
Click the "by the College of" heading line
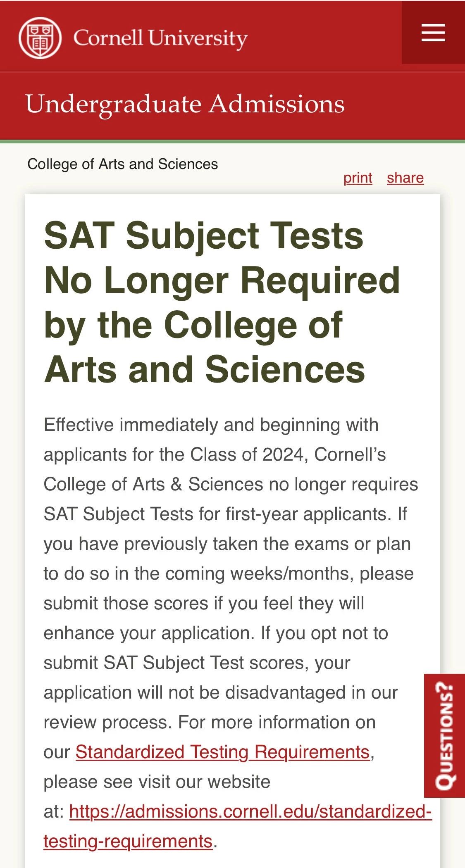(193, 326)
